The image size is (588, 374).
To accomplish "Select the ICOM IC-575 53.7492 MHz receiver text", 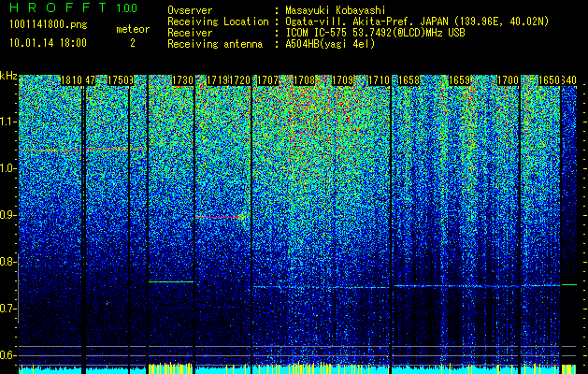I will (x=376, y=33).
